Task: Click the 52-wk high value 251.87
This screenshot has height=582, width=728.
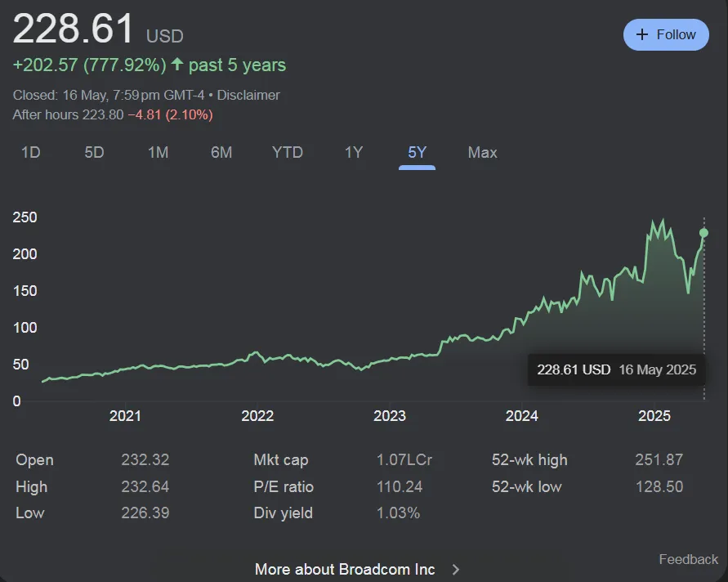Action: (x=659, y=460)
